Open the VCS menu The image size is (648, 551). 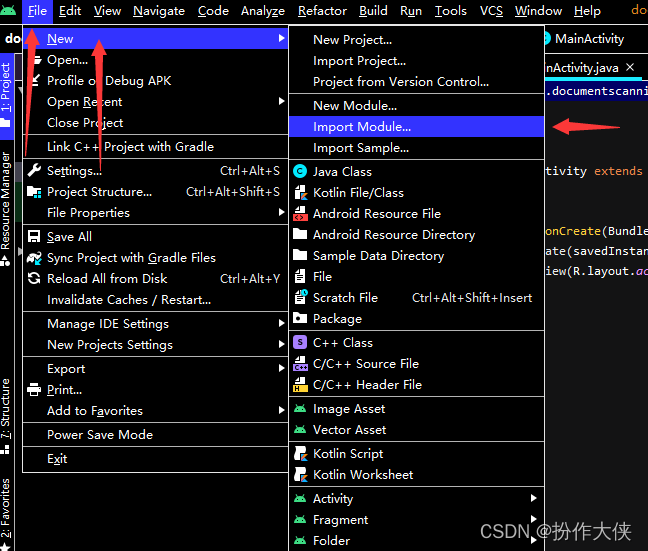coord(491,11)
